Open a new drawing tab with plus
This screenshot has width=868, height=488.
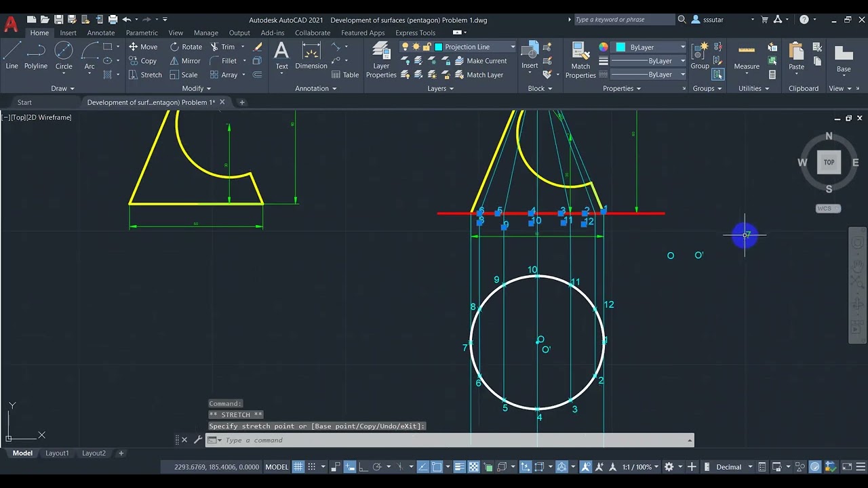tap(242, 102)
